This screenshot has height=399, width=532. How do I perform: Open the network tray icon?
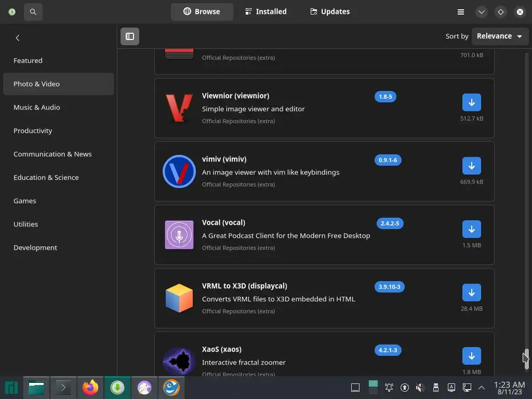[x=467, y=388]
